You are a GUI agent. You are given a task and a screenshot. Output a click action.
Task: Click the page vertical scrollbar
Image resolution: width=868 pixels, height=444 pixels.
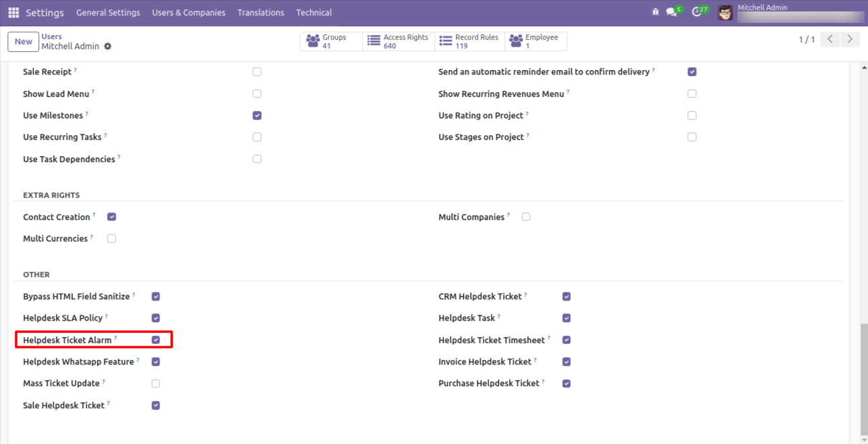864,379
